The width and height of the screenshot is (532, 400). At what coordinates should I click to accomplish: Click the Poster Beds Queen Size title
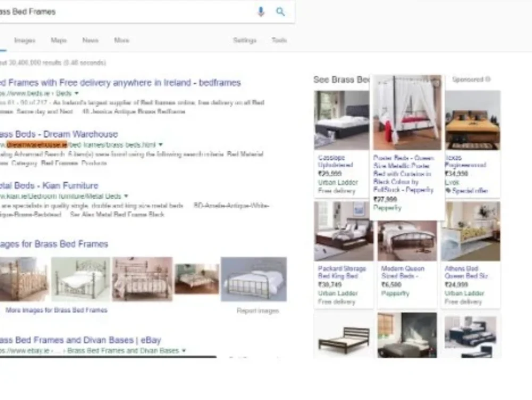[x=403, y=174]
